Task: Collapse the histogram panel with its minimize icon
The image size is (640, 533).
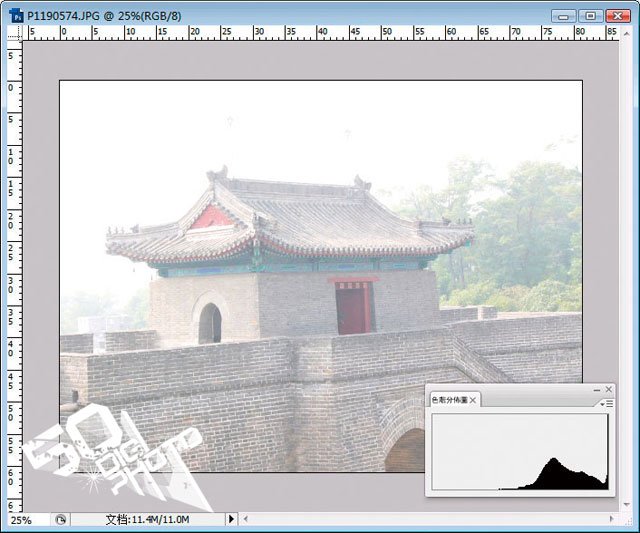Action: point(596,390)
